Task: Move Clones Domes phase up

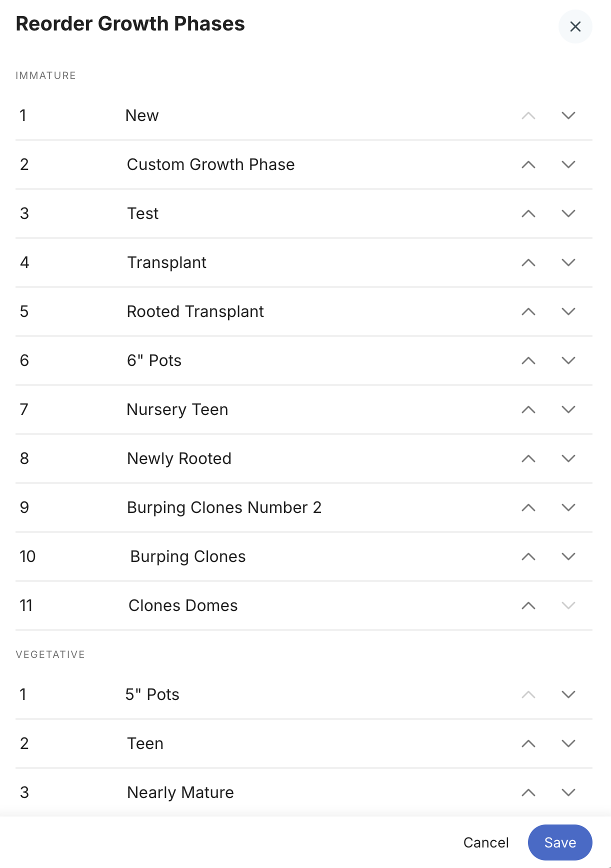Action: coord(528,605)
